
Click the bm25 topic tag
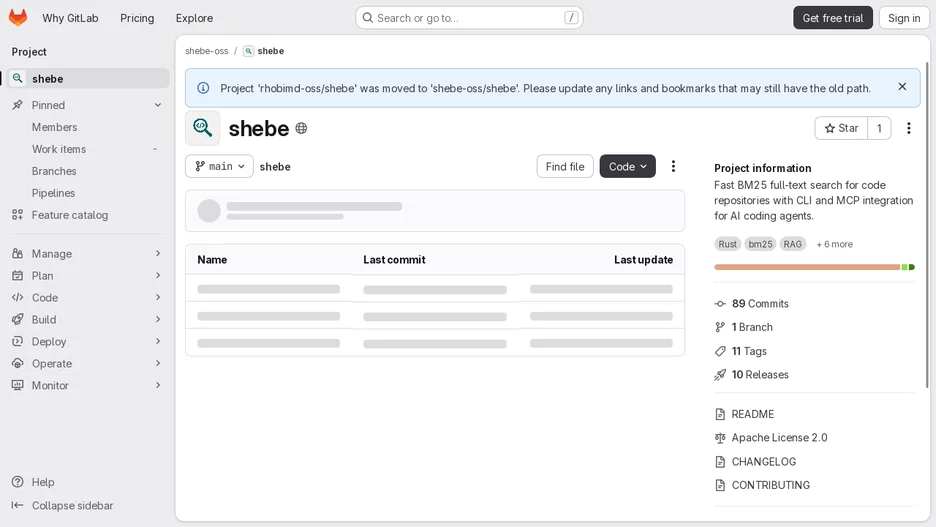point(760,244)
